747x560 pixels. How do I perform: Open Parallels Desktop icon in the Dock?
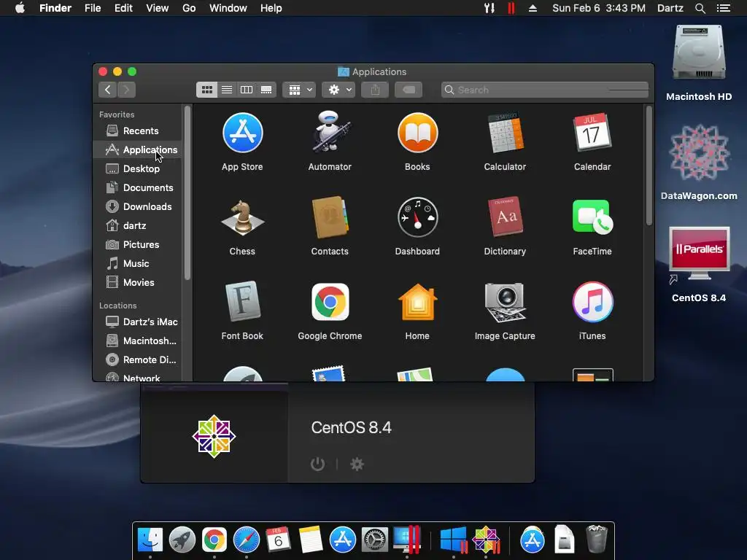406,540
